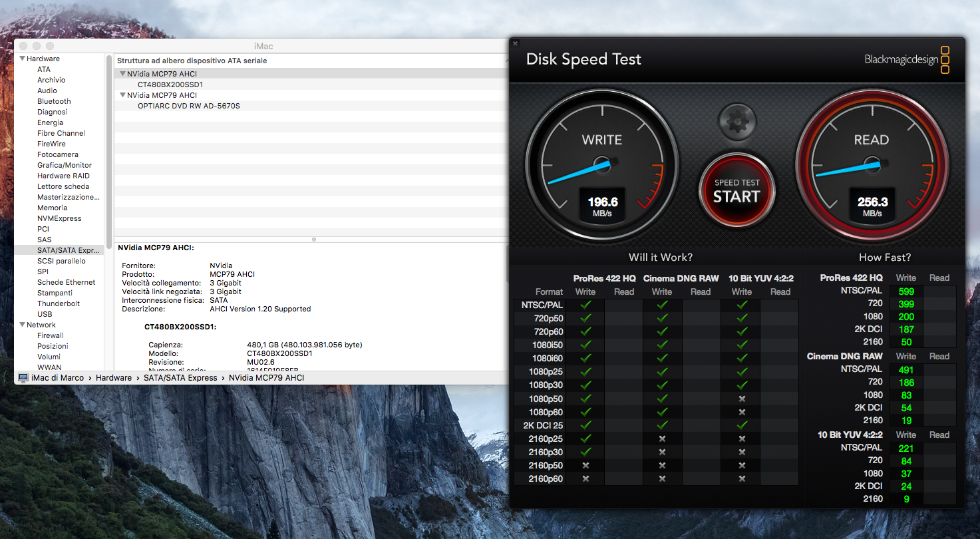
Task: Click the AHCI Version 1.20 Supported text
Action: 260,309
